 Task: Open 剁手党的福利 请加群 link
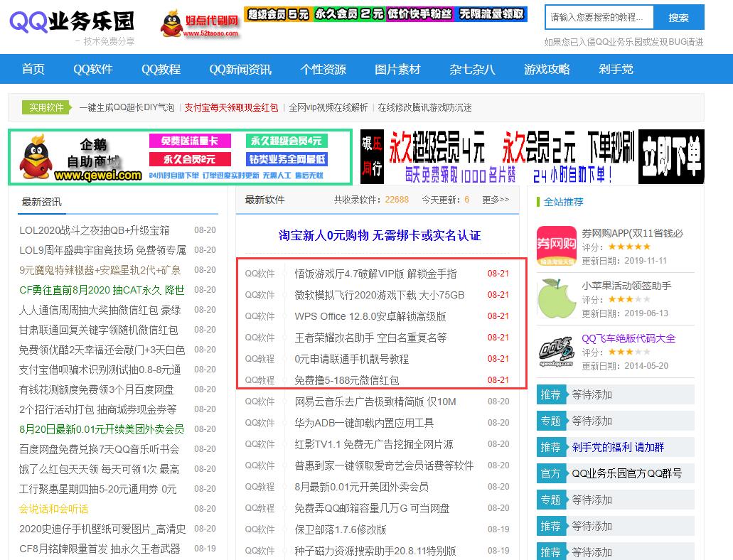click(618, 447)
